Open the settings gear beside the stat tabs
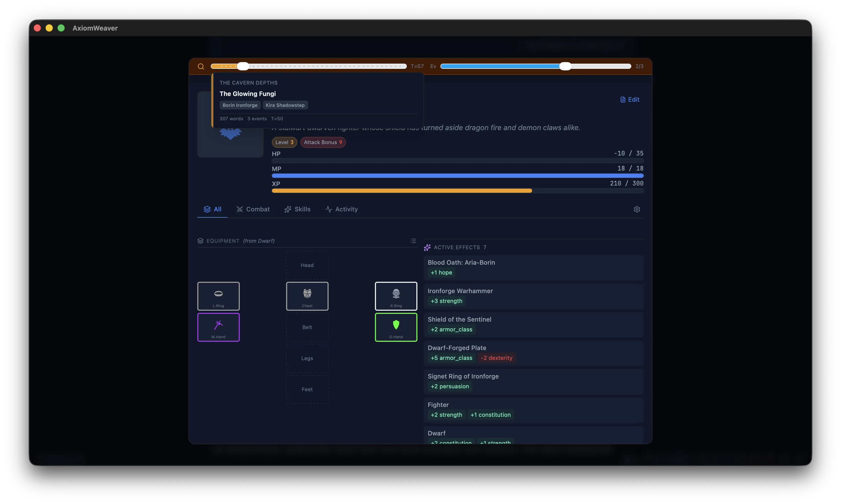 pyautogui.click(x=637, y=209)
